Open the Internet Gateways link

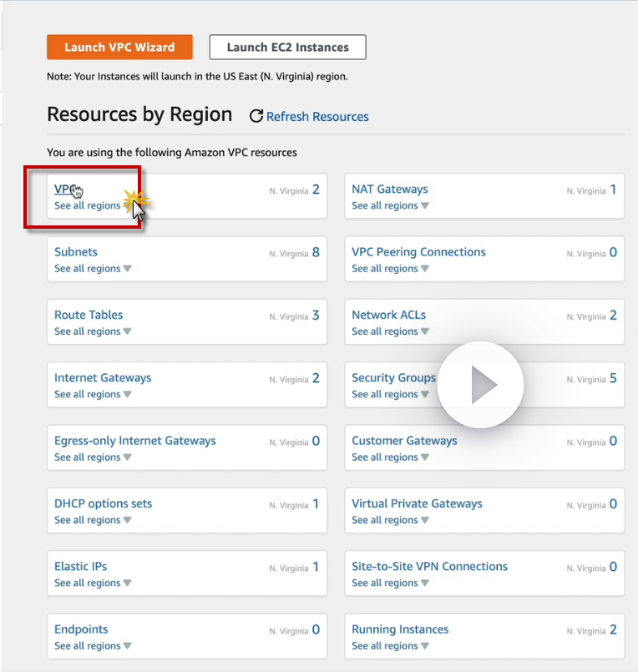tap(103, 378)
